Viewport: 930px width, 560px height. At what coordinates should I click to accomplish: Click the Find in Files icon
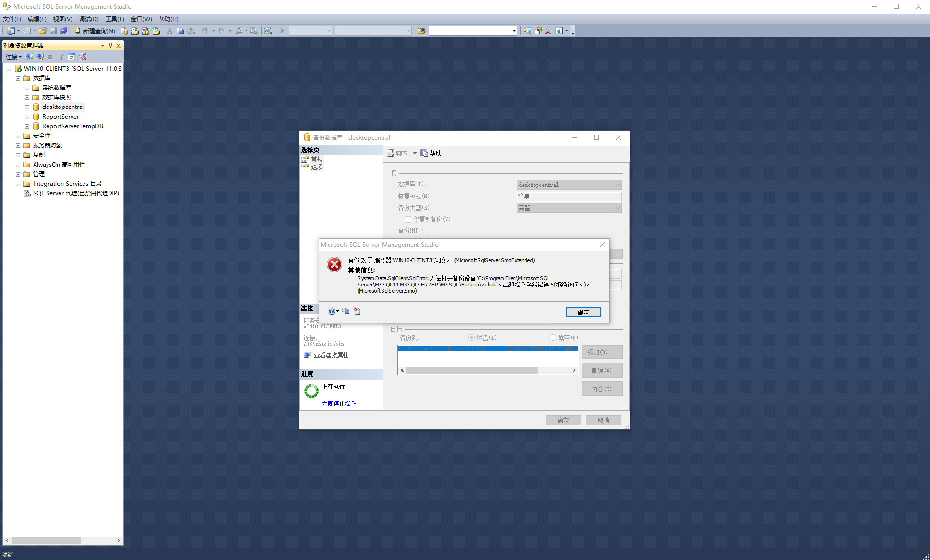click(421, 31)
